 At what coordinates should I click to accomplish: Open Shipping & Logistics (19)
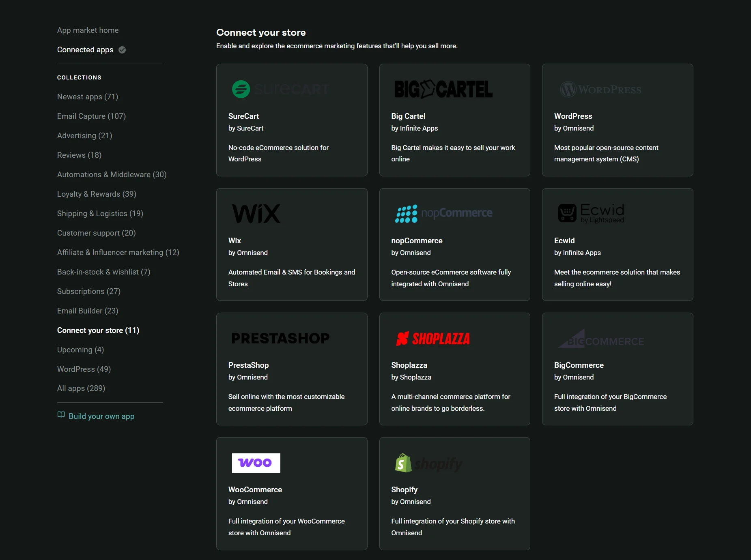pyautogui.click(x=100, y=214)
